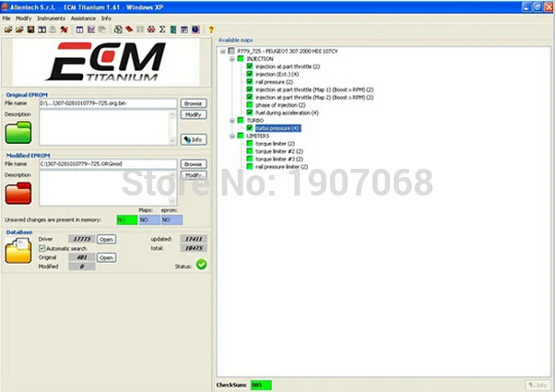556x392 pixels.
Task: Click the yellow question mark help icon
Action: 211,30
